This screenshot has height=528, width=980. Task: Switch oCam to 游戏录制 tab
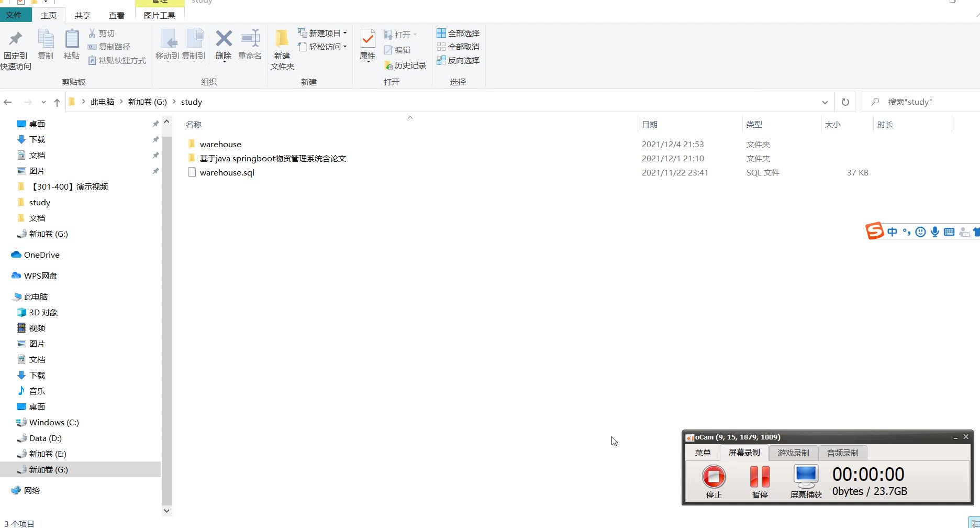(x=793, y=453)
